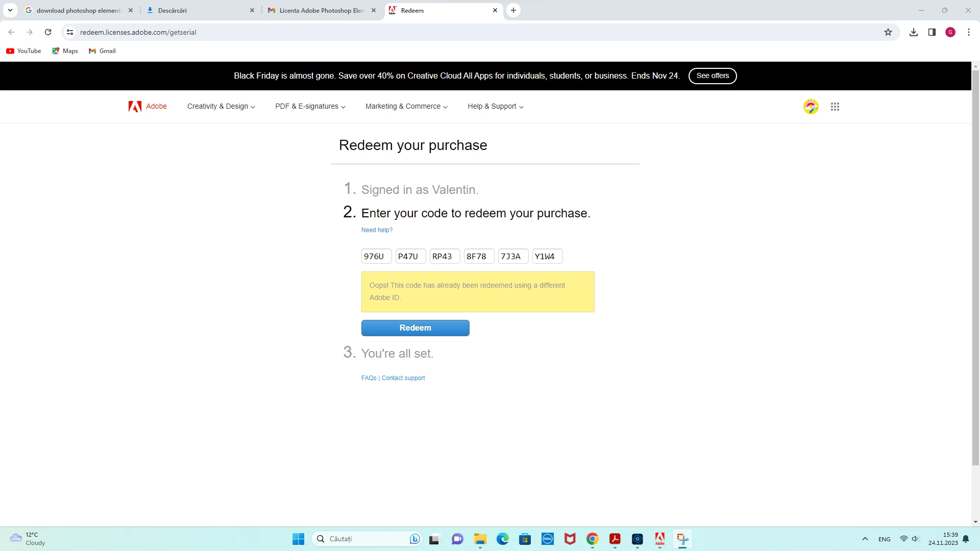Open the chat app in the taskbar
Viewport: 980px width, 551px height.
(x=457, y=539)
